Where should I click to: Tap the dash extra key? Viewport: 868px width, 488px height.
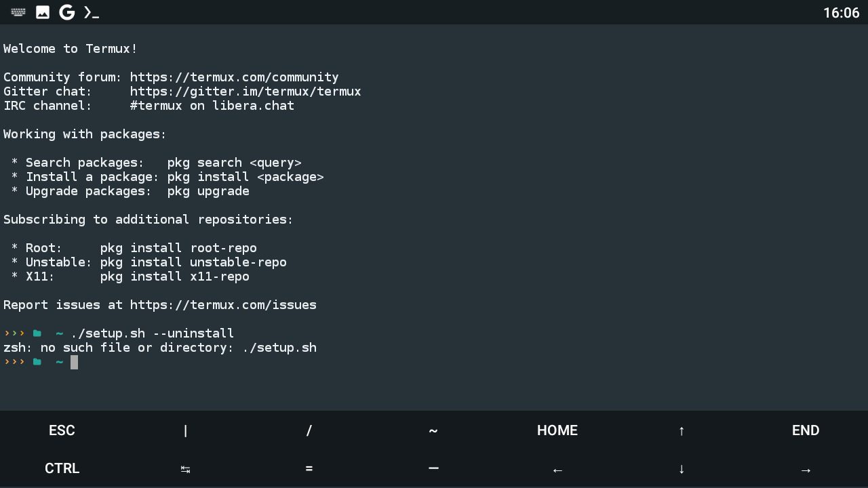pos(433,468)
